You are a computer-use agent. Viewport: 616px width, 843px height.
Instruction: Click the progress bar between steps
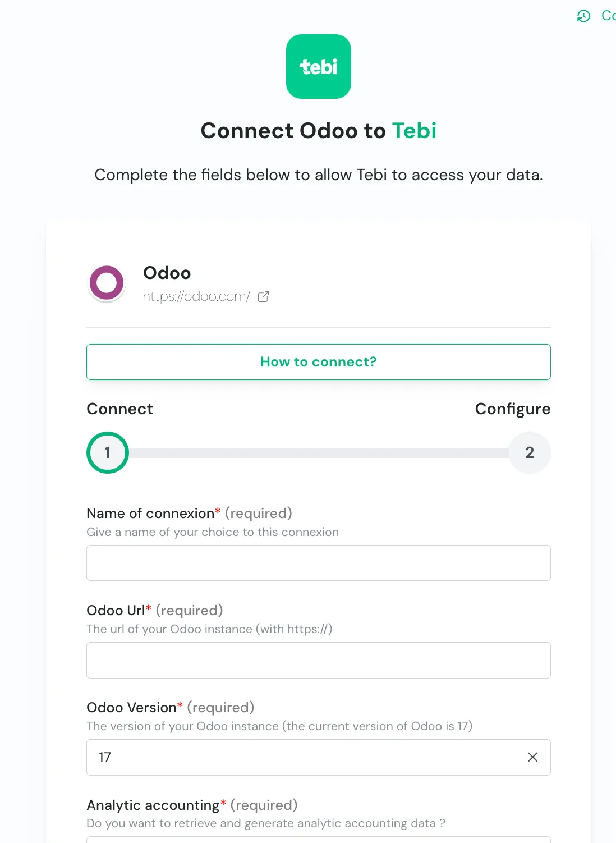tap(319, 453)
